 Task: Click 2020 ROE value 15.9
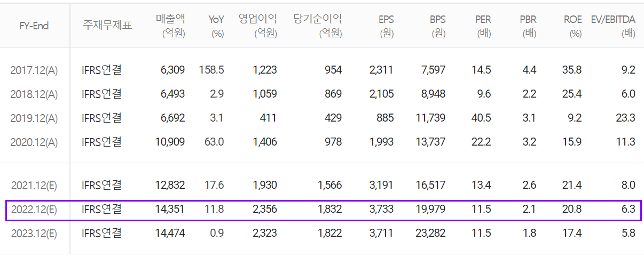(x=572, y=142)
